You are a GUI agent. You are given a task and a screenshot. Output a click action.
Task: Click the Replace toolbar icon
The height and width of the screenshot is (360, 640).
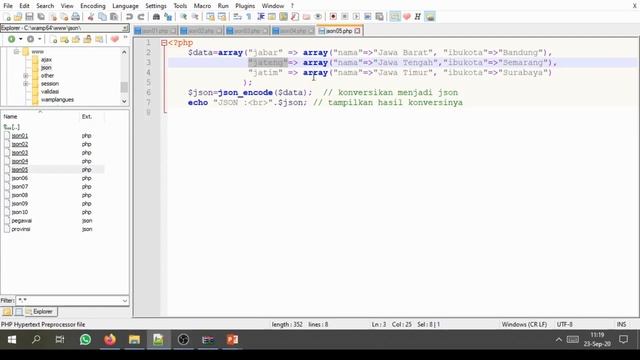(x=168, y=17)
